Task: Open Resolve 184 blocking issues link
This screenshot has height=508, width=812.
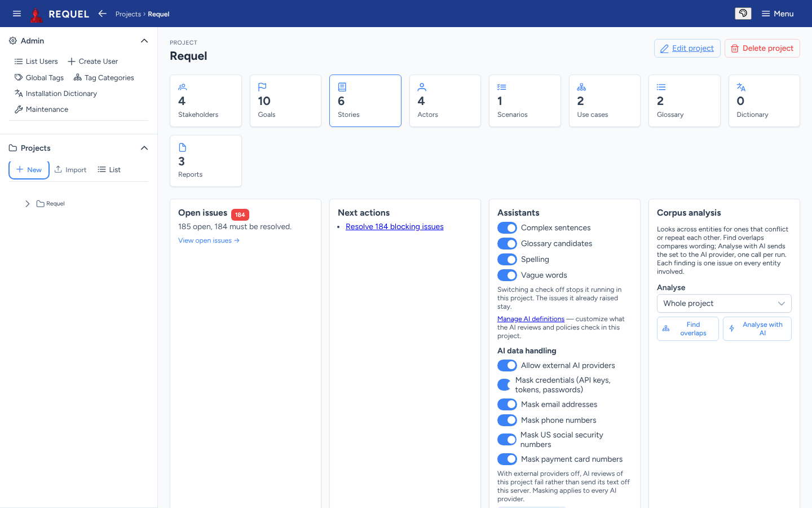Action: coord(395,227)
